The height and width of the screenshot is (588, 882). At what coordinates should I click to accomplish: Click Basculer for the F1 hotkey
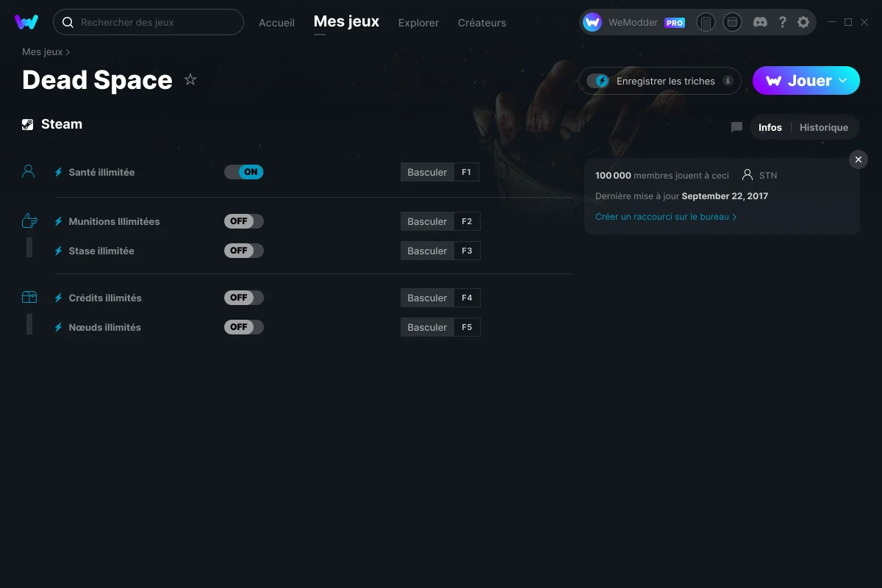pyautogui.click(x=427, y=172)
